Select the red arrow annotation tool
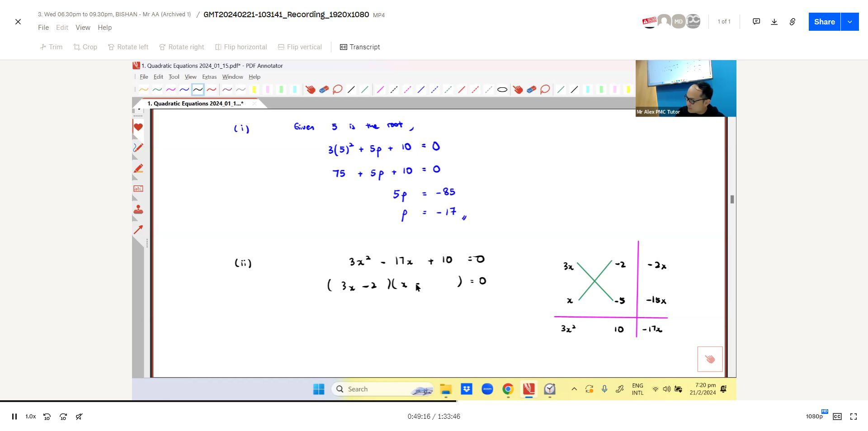The image size is (868, 431). point(138,230)
